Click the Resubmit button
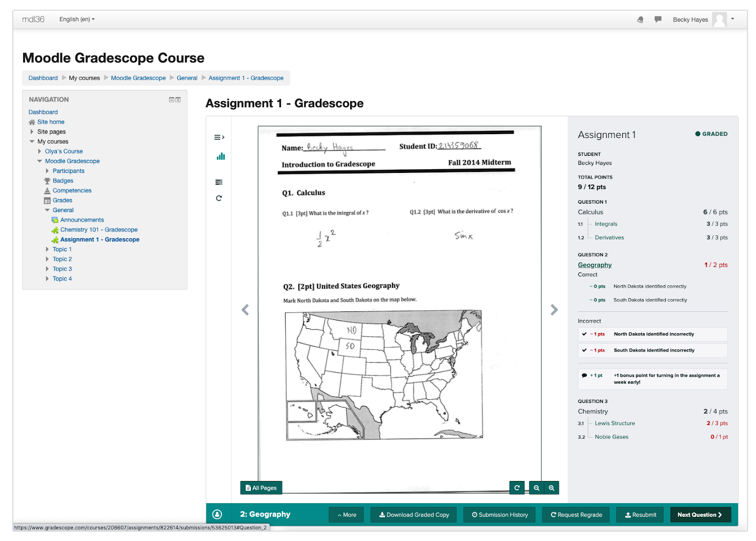 640,515
